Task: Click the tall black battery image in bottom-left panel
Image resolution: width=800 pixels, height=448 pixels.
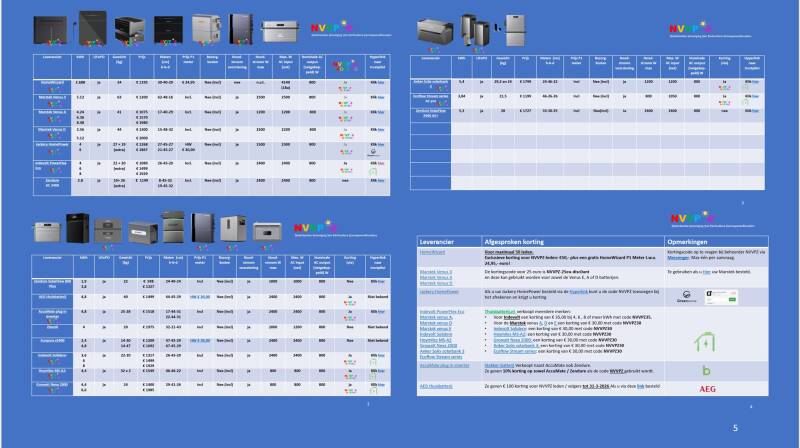Action: 77,228
